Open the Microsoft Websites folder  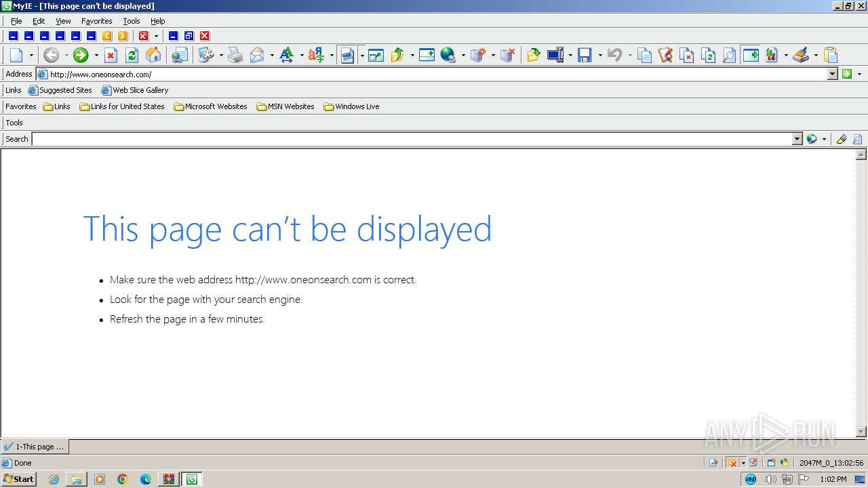pyautogui.click(x=211, y=106)
